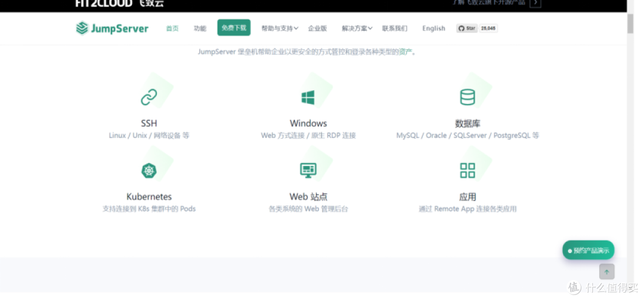Click text '支持连接到 K8s 集群中的 Pods'
This screenshot has height=301, width=644.
pos(148,209)
